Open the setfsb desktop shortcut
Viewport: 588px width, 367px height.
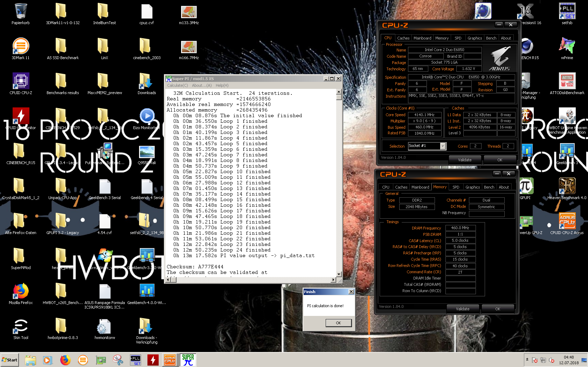click(x=567, y=14)
